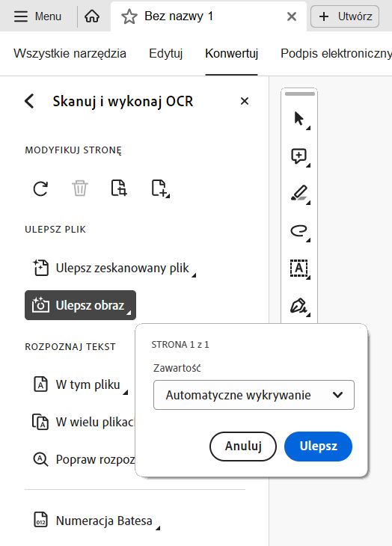This screenshot has width=392, height=546.
Task: Click the Ulepsz zeskanowany plik icon
Action: (x=40, y=268)
